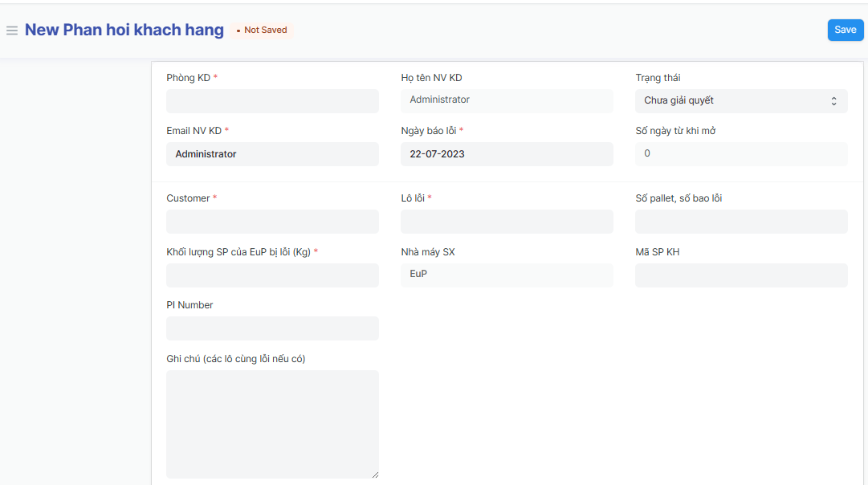Click the Save button
Viewport: 868px width, 485px height.
845,30
